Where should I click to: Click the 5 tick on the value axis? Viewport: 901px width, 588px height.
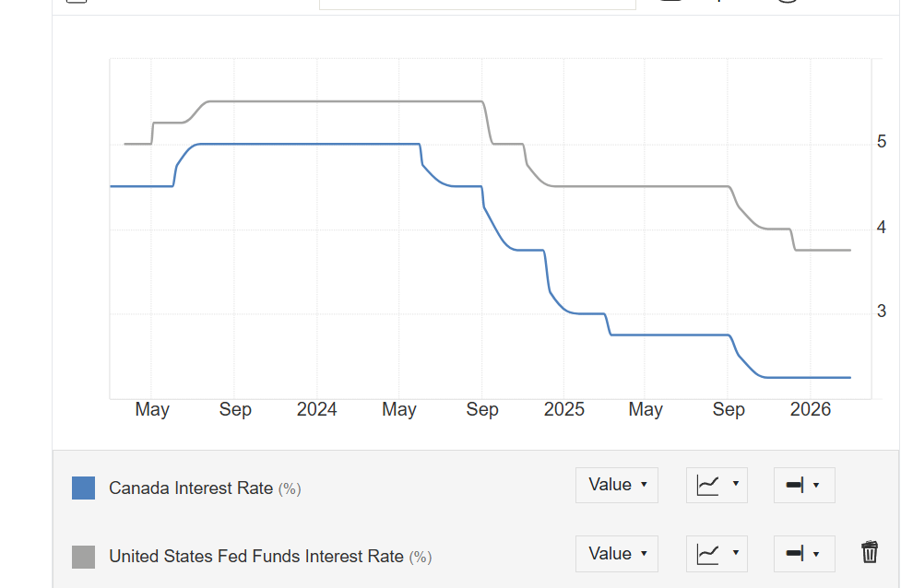pos(882,141)
